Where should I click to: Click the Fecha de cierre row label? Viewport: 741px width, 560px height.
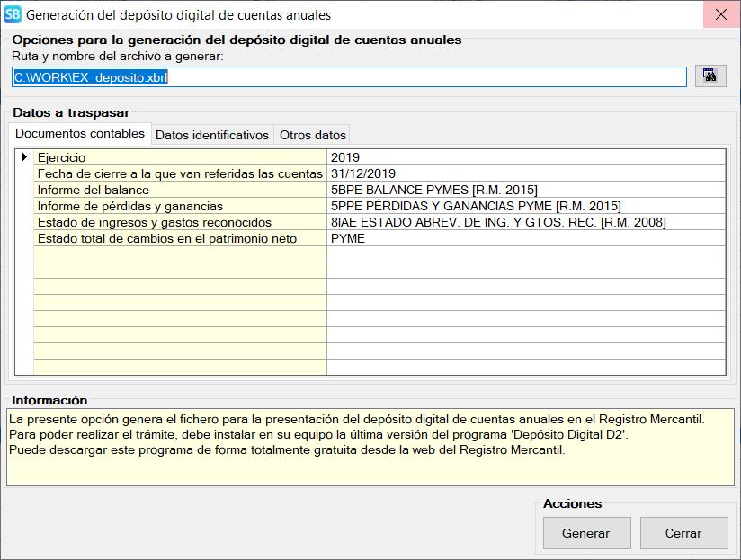click(180, 173)
